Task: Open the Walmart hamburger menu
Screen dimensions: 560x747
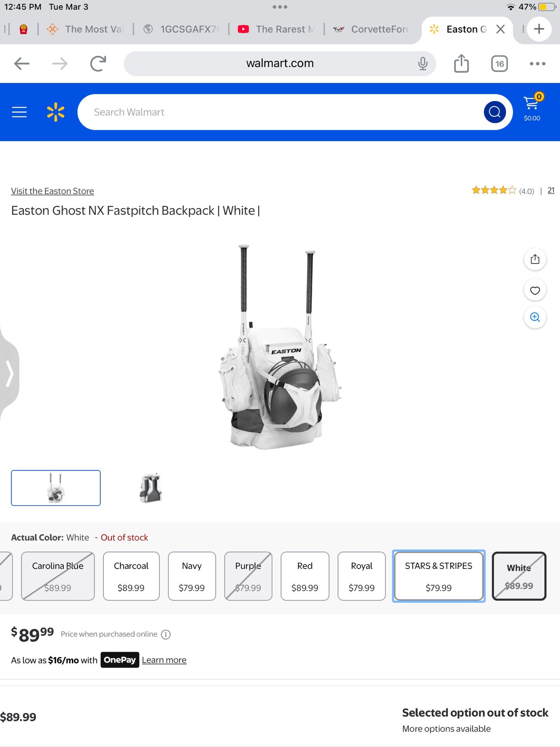Action: click(x=19, y=112)
